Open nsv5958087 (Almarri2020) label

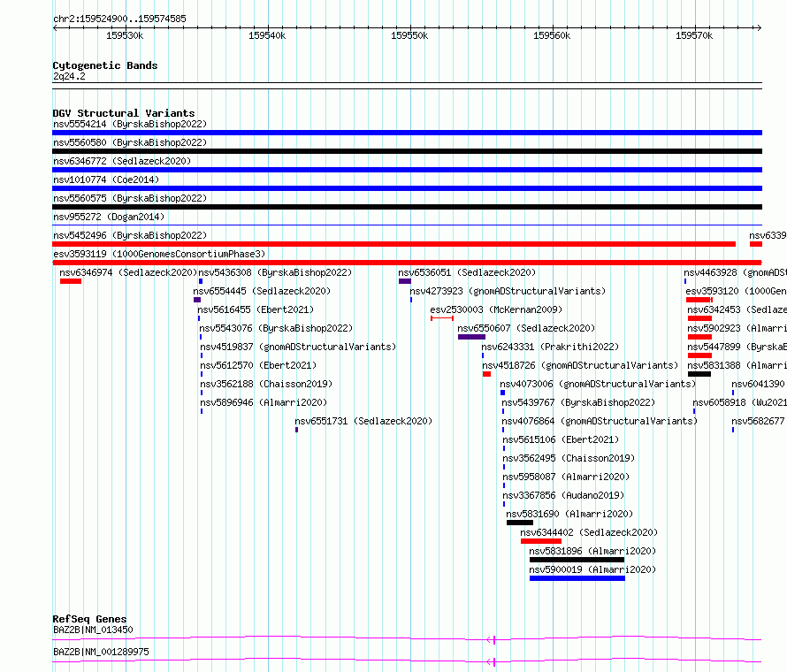click(x=566, y=477)
